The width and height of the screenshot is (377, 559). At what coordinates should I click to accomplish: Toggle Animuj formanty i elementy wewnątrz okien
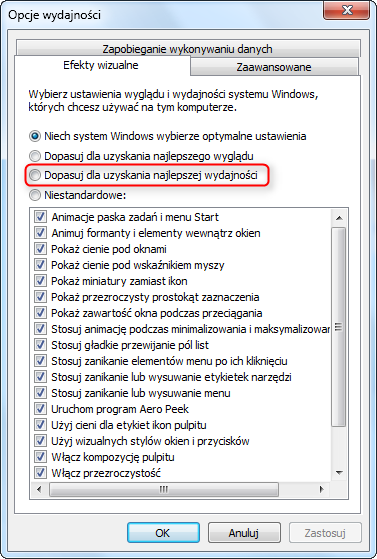tap(40, 232)
